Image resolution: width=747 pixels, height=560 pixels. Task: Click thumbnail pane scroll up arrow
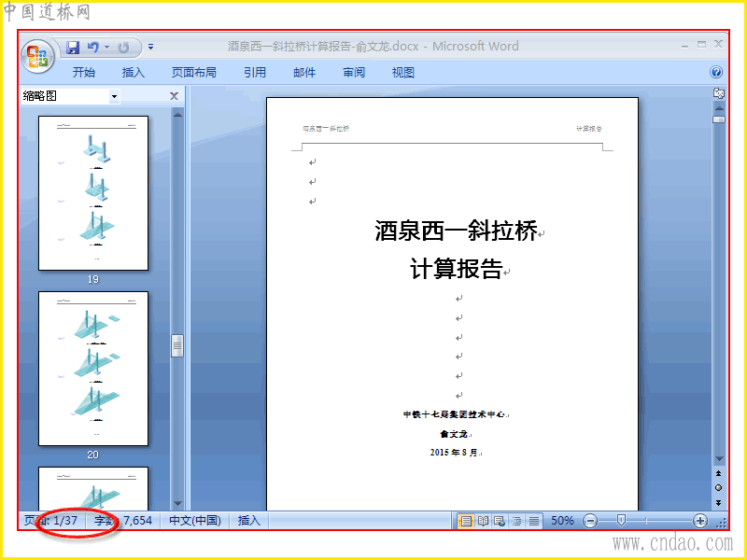tap(177, 114)
